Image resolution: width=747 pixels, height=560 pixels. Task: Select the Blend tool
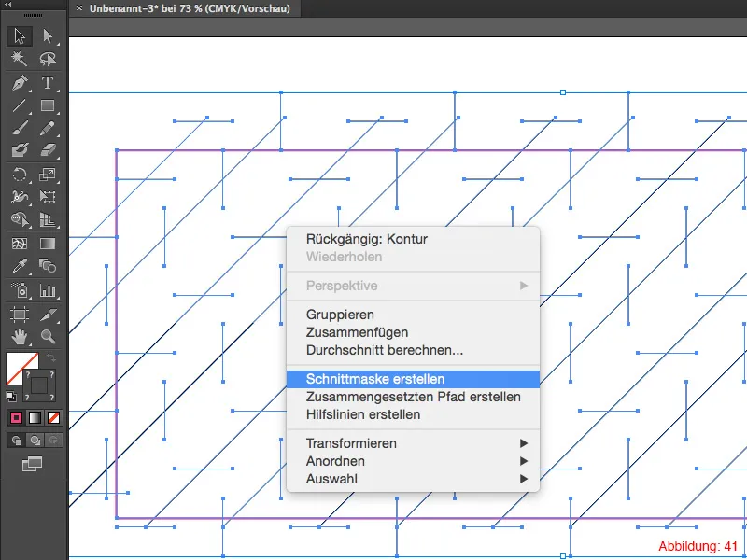point(48,266)
